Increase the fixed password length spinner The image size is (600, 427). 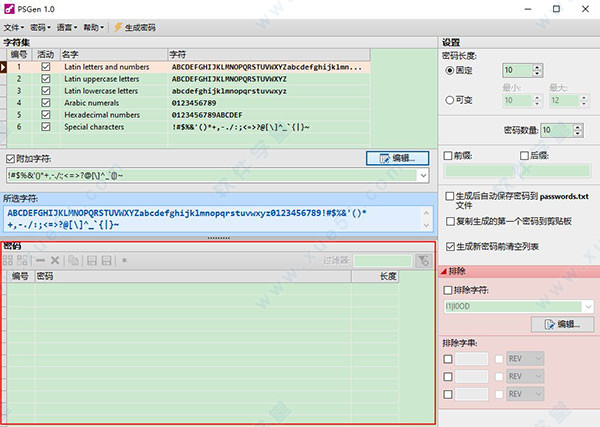click(546, 67)
